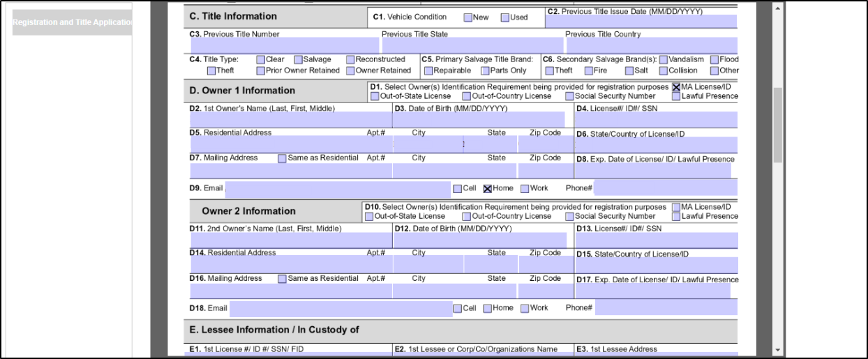868x359 pixels.
Task: Click the 1st Owner's Name field
Action: [x=290, y=120]
